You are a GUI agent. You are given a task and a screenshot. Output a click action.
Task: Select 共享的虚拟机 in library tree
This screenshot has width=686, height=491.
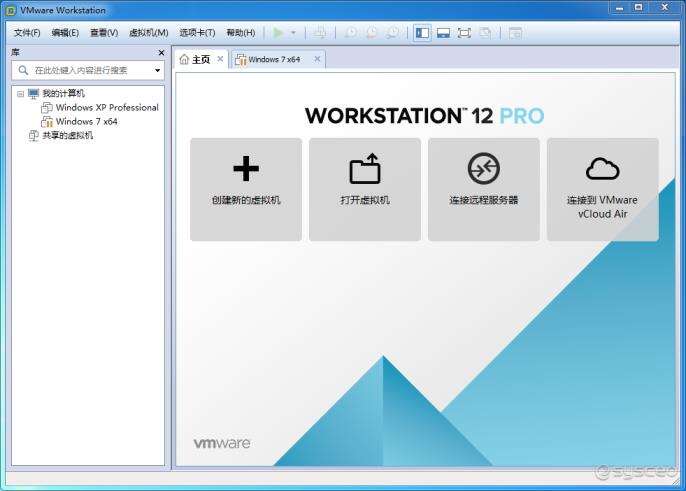click(67, 135)
